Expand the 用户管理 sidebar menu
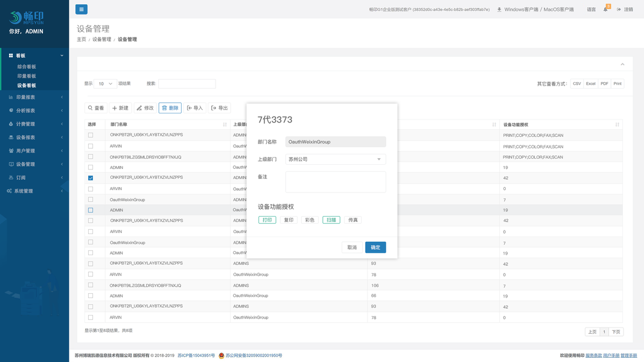644x362 pixels. click(62, 151)
